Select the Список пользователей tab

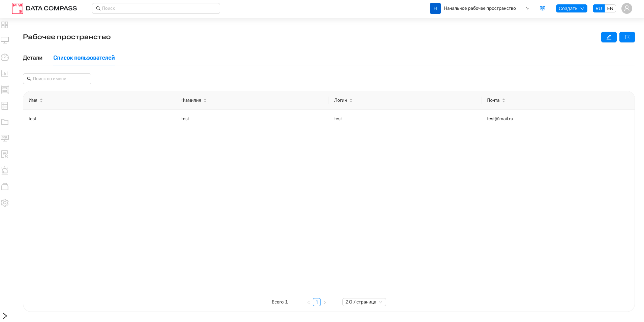[84, 58]
